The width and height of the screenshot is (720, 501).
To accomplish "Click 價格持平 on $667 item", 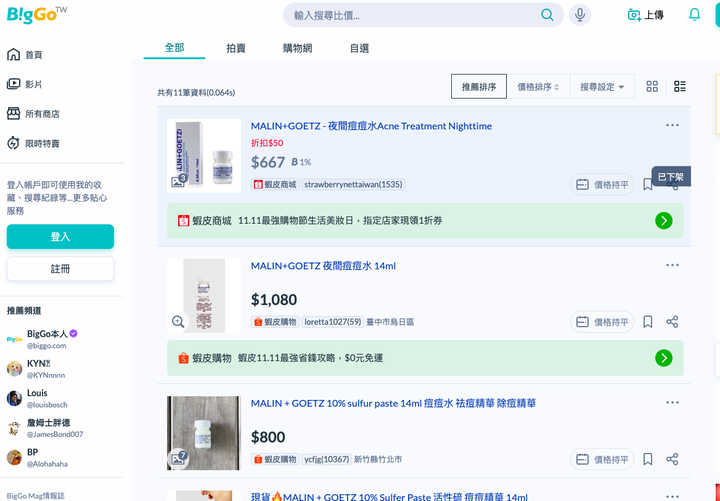I will [602, 185].
